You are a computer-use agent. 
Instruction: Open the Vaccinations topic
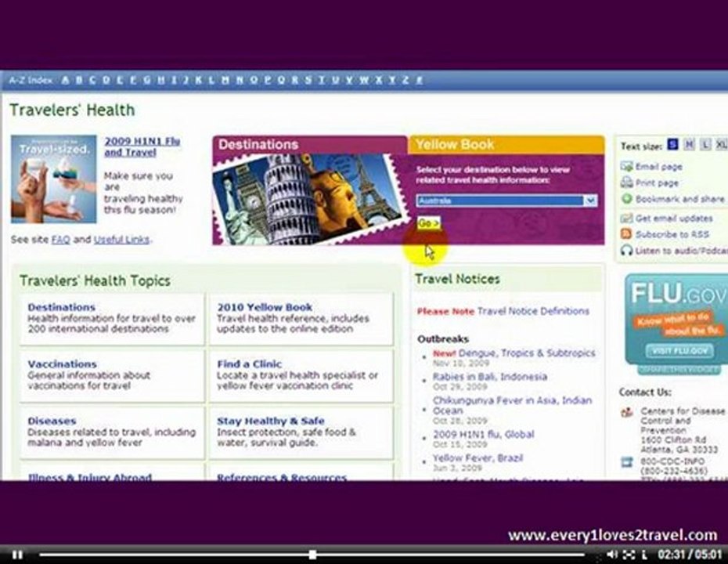[x=62, y=364]
